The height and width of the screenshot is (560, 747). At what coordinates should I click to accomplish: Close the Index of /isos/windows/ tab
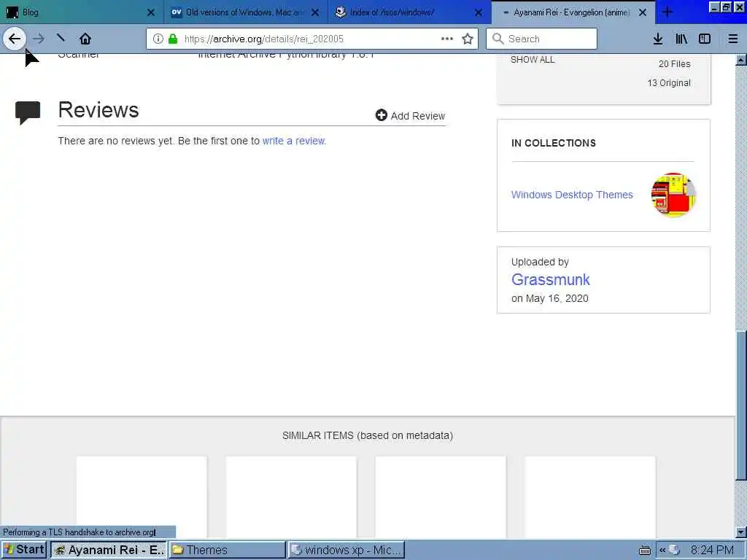[479, 12]
